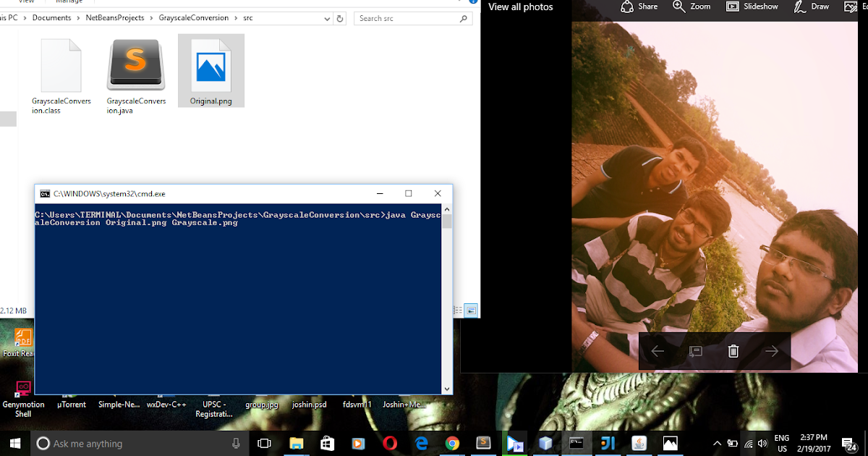Click the collection icon in the photo overlay bar
868x456 pixels.
point(696,351)
